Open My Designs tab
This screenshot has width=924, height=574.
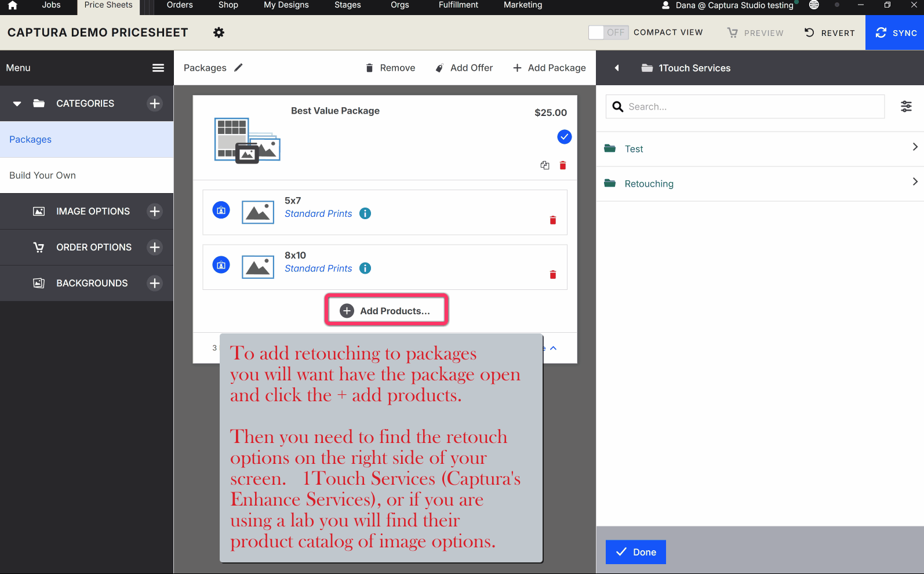pos(286,5)
